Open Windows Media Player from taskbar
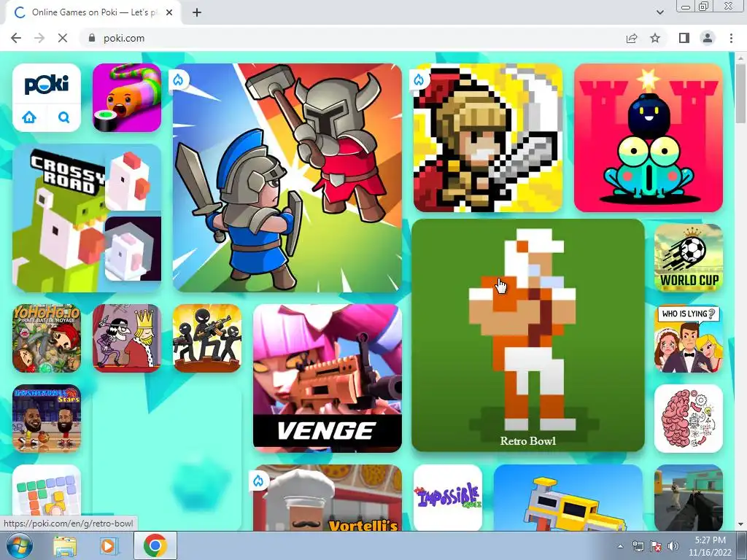The image size is (747, 560). 109,545
